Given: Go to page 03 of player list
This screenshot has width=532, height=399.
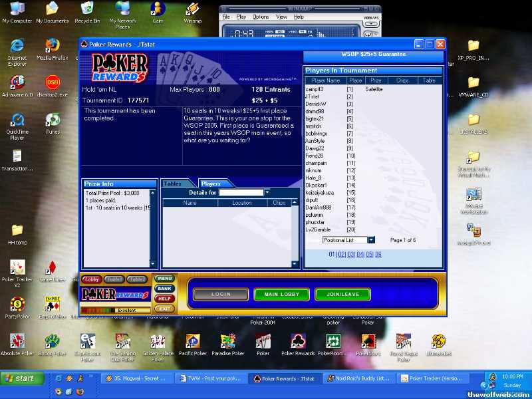Looking at the screenshot, I should 351,254.
